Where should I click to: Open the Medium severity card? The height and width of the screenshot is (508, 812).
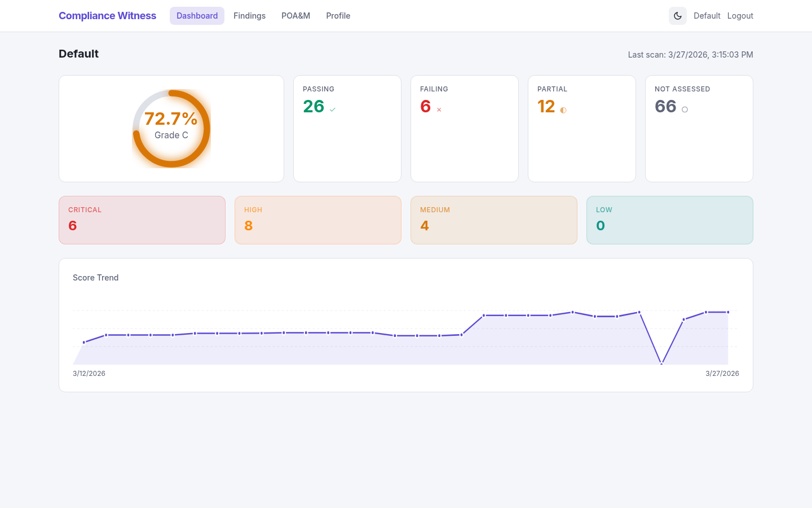click(494, 220)
